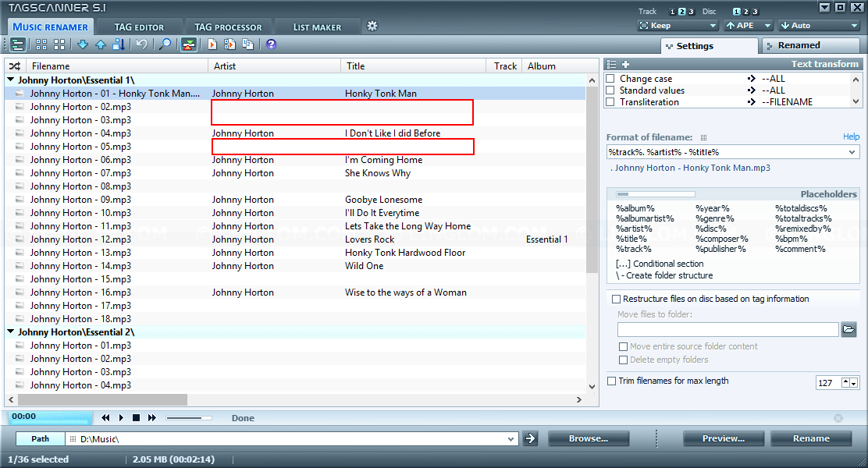
Task: Set track number format to 1 digit
Action: (x=673, y=12)
